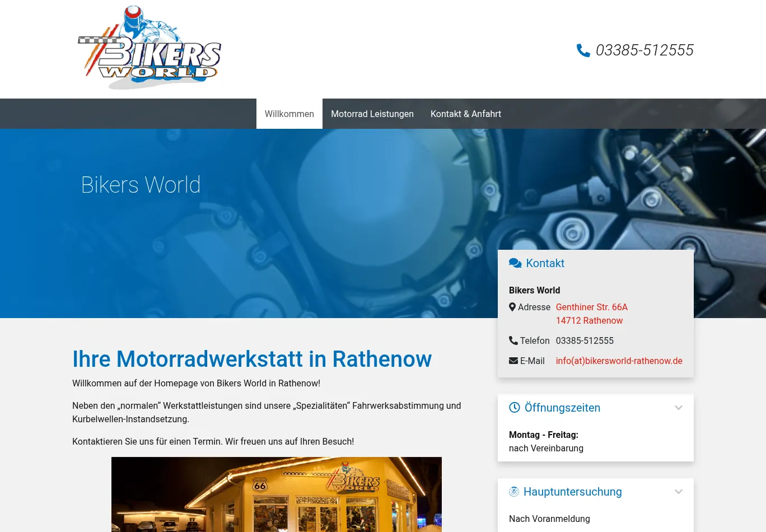Click the phone icon in header
Screen dimensions: 766x532
pos(583,50)
